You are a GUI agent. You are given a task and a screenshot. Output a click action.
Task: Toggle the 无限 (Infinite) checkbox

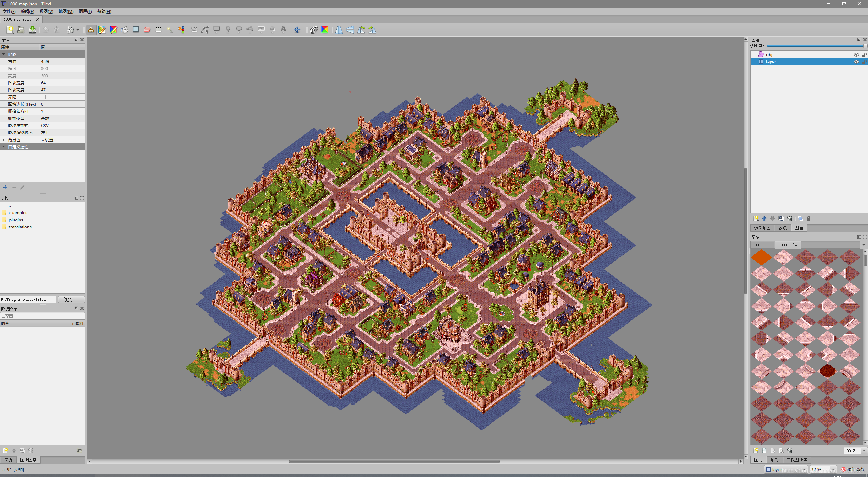pyautogui.click(x=43, y=97)
